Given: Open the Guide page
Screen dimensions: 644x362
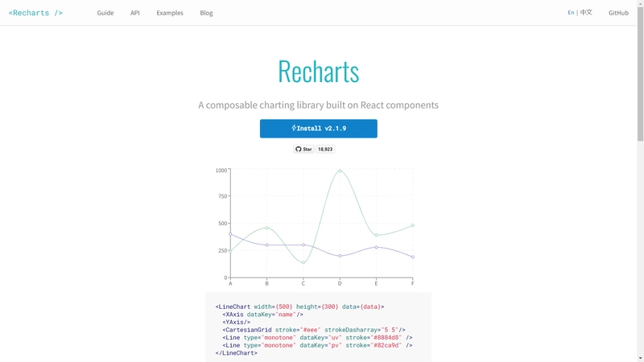Looking at the screenshot, I should [x=105, y=13].
